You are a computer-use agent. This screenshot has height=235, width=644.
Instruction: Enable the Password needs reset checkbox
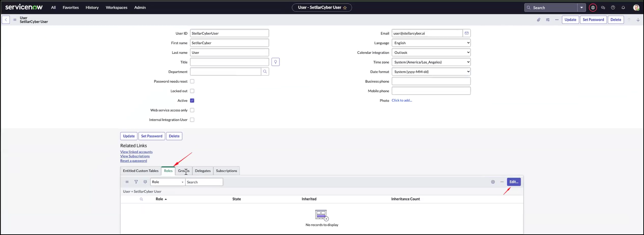tap(192, 81)
